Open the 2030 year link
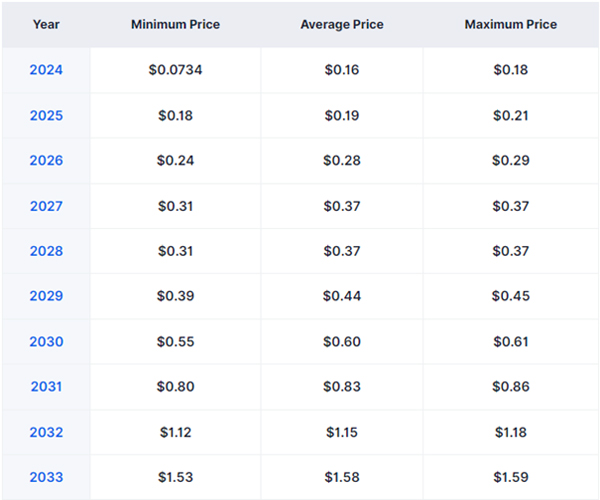The height and width of the screenshot is (500, 600). pyautogui.click(x=46, y=341)
